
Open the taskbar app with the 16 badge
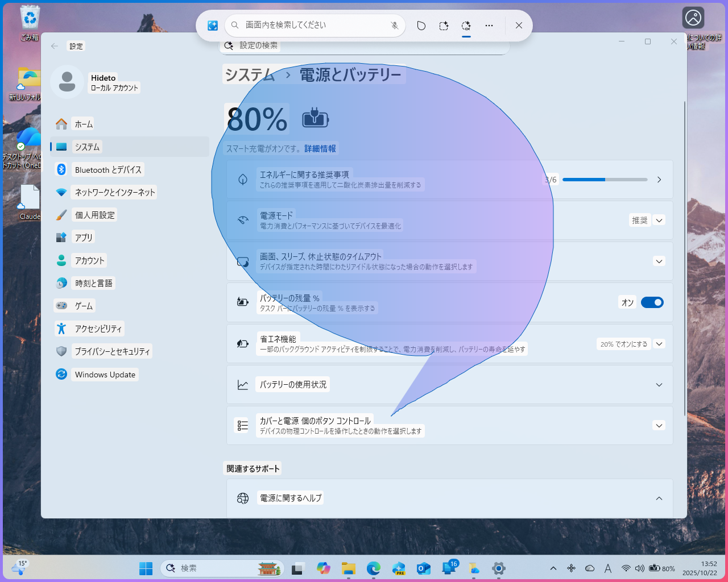pyautogui.click(x=450, y=567)
